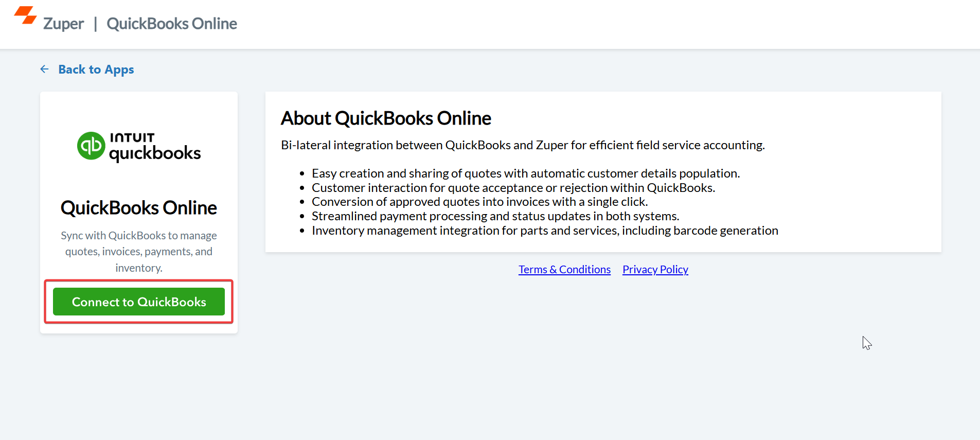Click the About QuickBooks Online heading
Viewport: 980px width, 440px height.
point(386,118)
